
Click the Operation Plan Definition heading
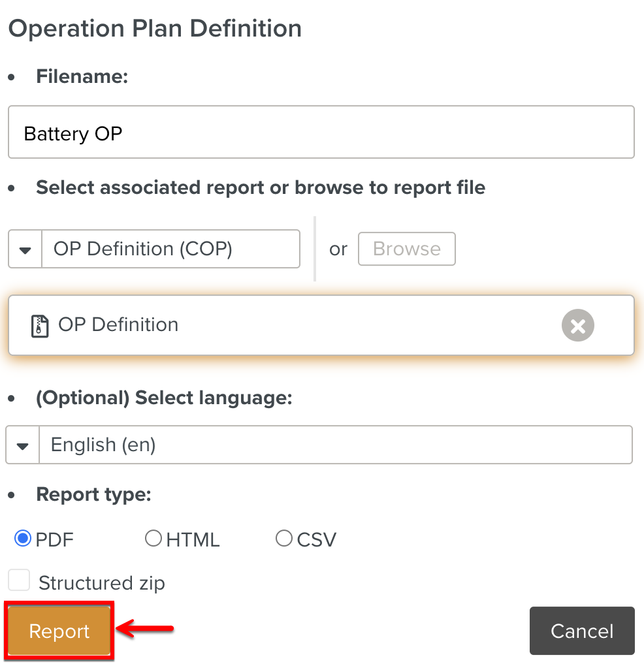(x=154, y=28)
